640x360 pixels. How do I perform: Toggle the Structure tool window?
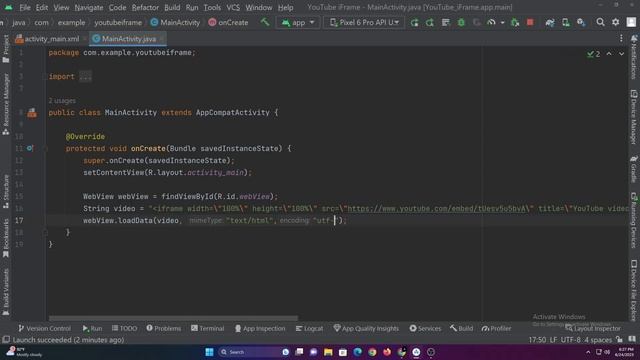click(x=6, y=191)
